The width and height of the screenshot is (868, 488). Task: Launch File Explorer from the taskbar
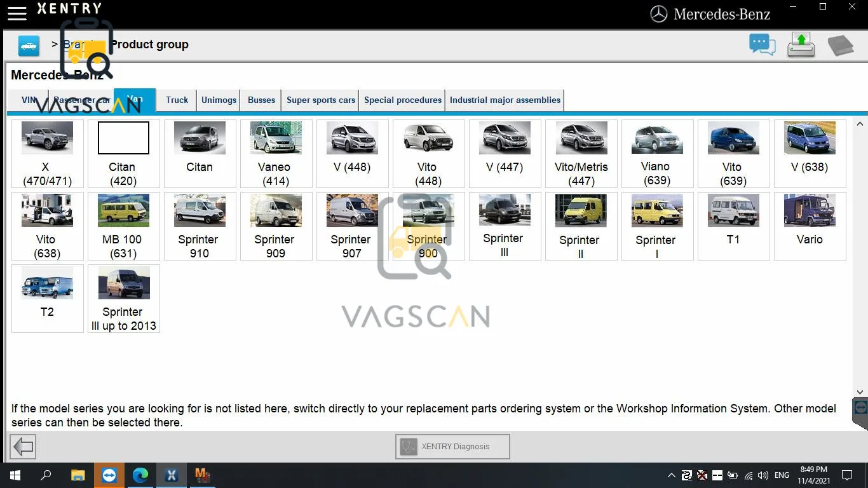(x=78, y=475)
